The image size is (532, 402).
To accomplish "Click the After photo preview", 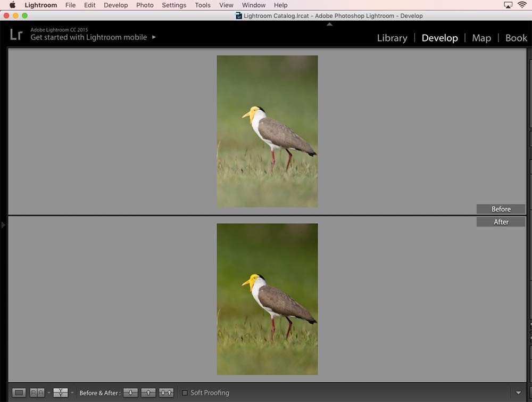I will (x=267, y=298).
